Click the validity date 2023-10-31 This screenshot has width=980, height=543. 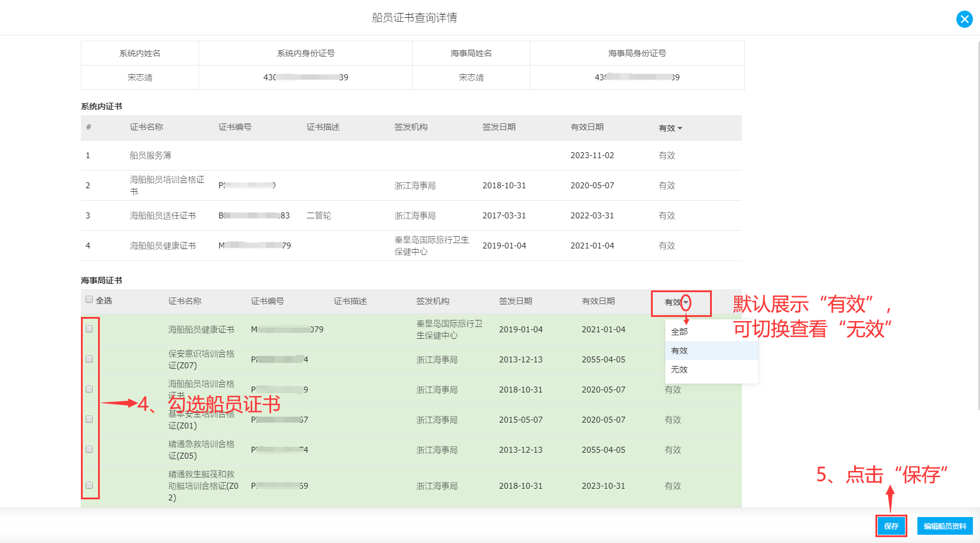pyautogui.click(x=604, y=486)
